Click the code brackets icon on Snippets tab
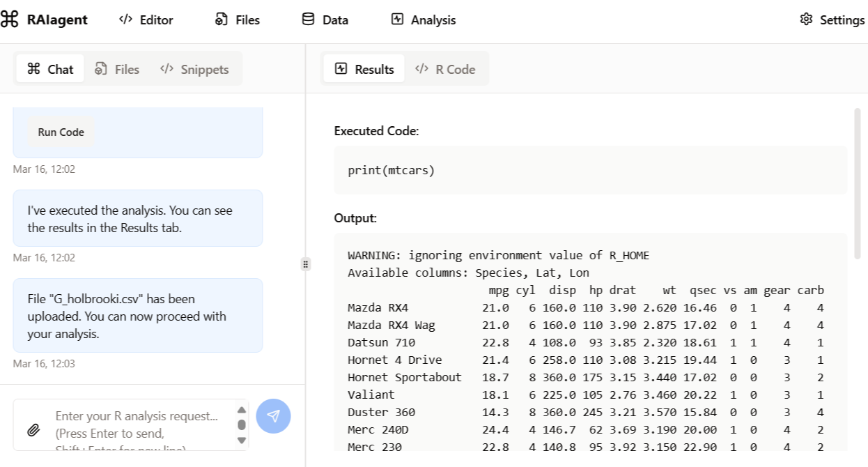This screenshot has height=467, width=868. click(166, 68)
